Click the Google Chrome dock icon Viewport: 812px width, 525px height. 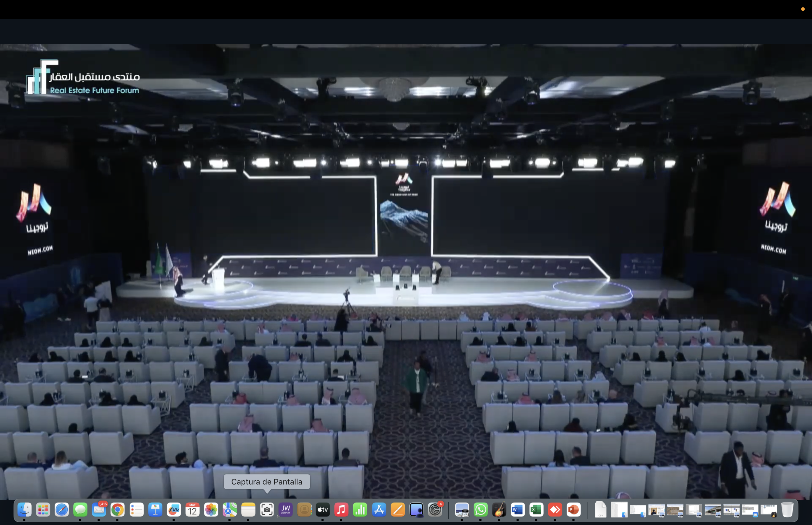[117, 510]
